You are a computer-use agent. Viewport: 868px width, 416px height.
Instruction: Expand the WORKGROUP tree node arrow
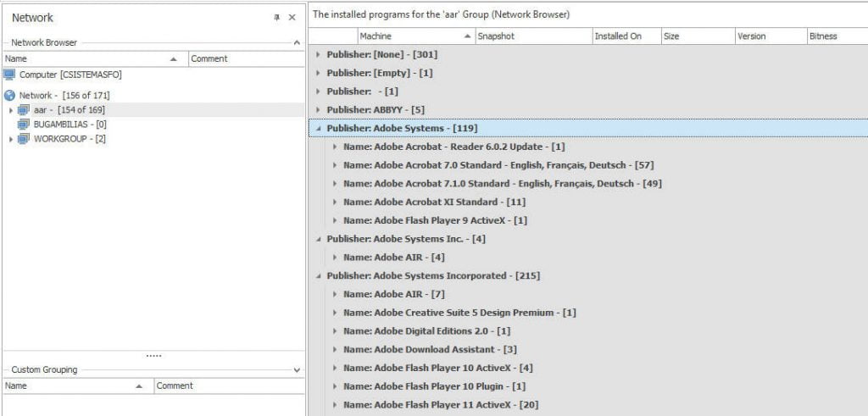(x=11, y=139)
